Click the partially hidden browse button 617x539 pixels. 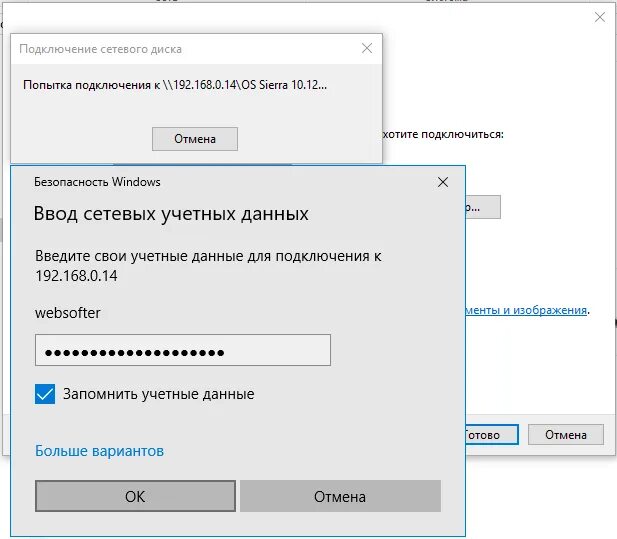[483, 207]
